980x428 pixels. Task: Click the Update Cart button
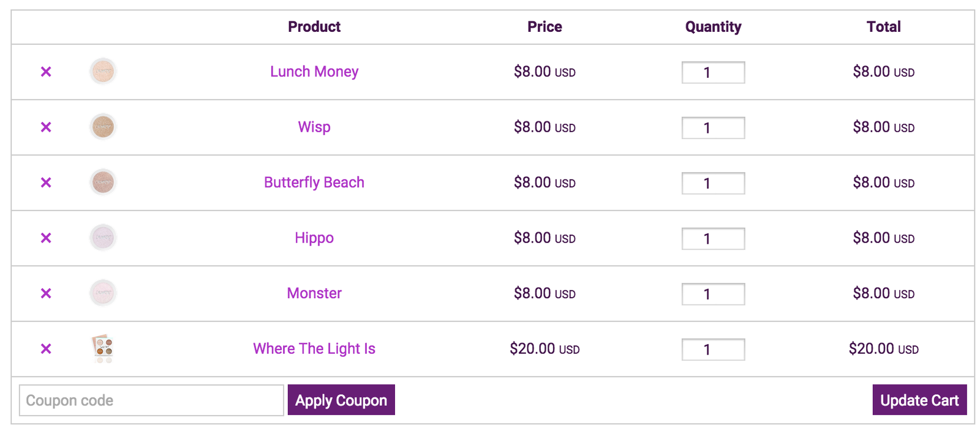(919, 400)
